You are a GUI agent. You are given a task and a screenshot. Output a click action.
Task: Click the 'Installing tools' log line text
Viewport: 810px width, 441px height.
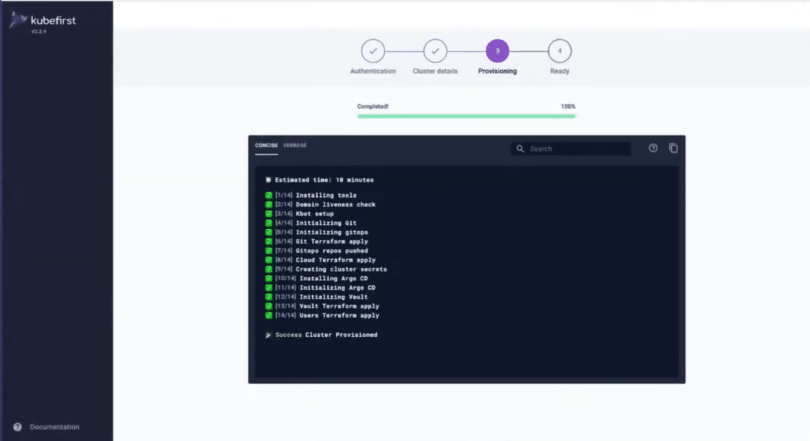(326, 195)
